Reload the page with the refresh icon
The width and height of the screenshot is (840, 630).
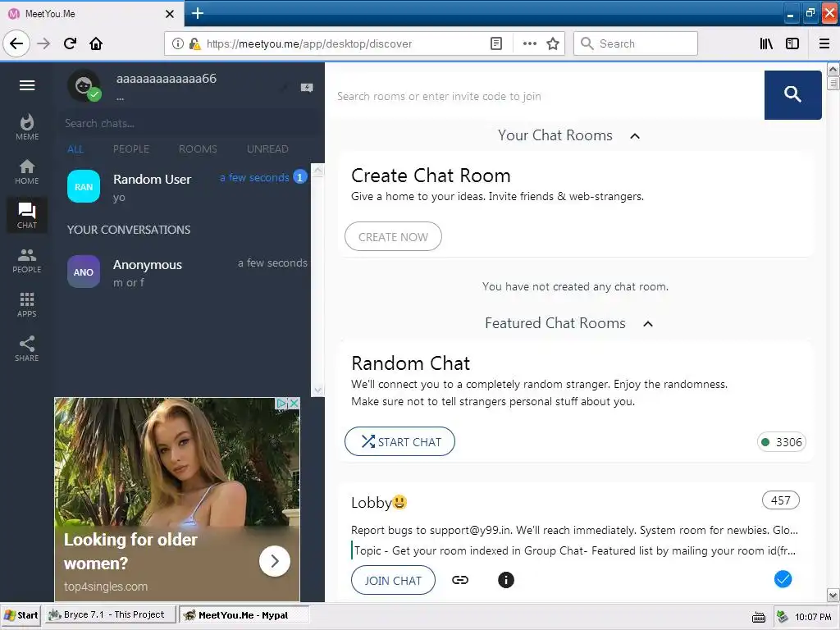[70, 43]
